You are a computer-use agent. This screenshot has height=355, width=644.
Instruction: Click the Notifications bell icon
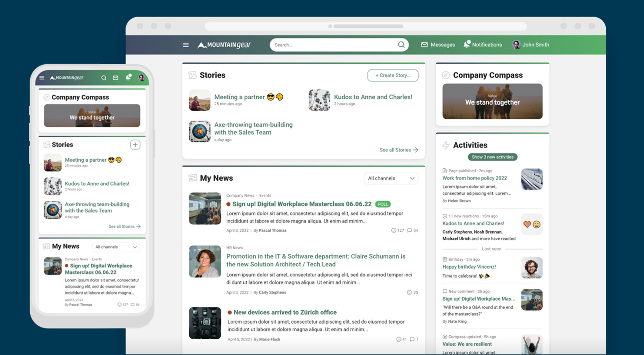point(467,44)
